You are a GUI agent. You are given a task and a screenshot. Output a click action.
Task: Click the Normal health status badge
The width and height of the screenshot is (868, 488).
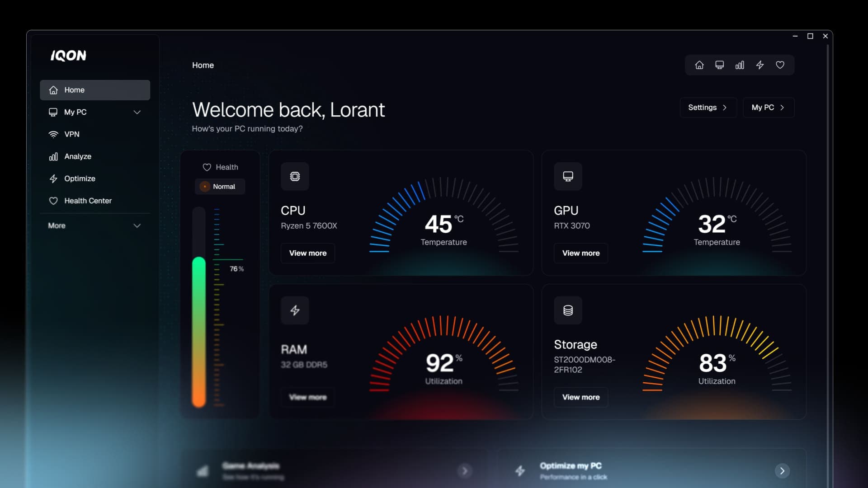tap(220, 187)
